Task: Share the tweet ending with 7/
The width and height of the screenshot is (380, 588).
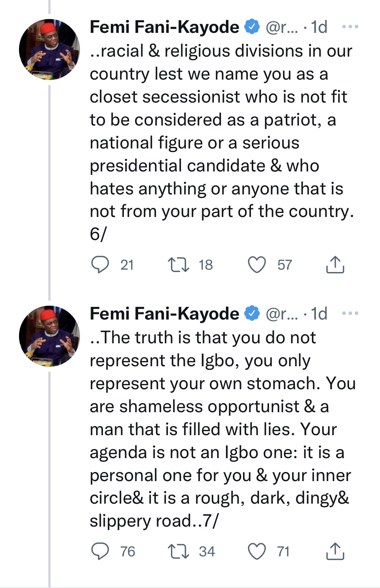Action: (x=335, y=551)
